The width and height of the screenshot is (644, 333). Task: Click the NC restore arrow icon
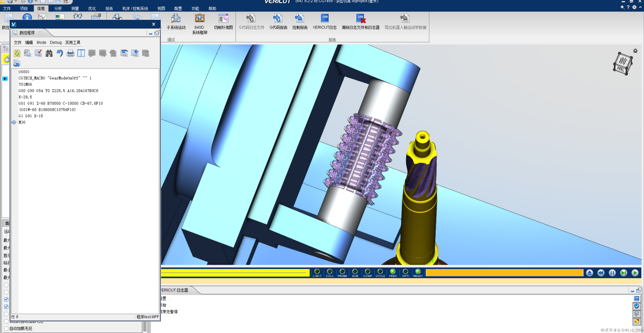coord(124,53)
